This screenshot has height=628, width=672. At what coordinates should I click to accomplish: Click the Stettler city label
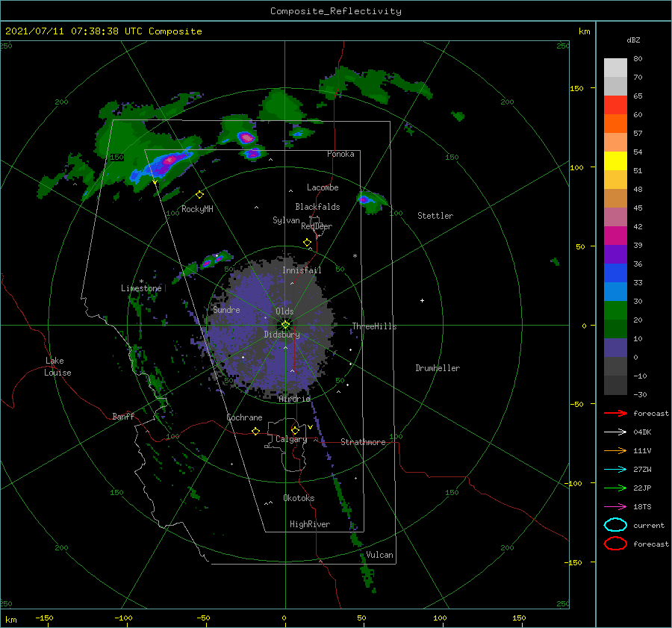(x=435, y=216)
